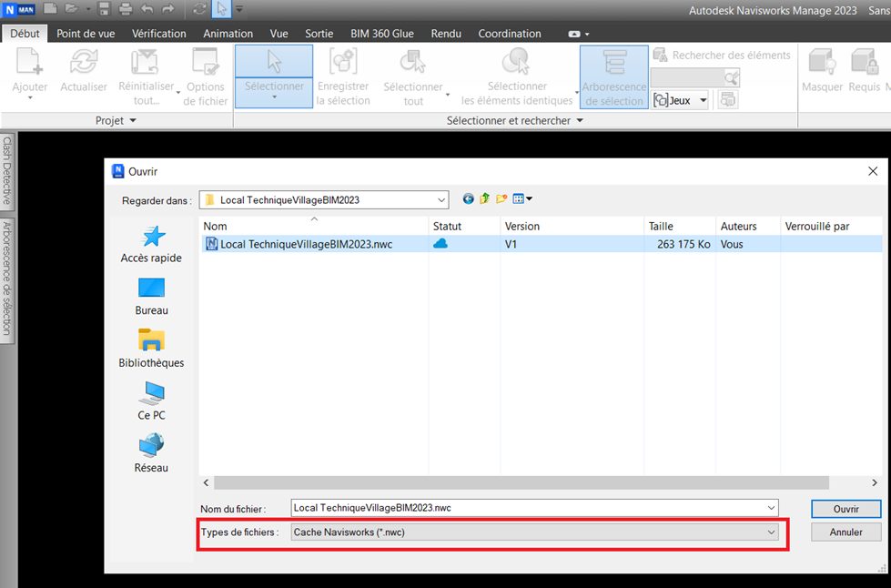Open Arborescence de sélection docked side tab

(x=6, y=279)
